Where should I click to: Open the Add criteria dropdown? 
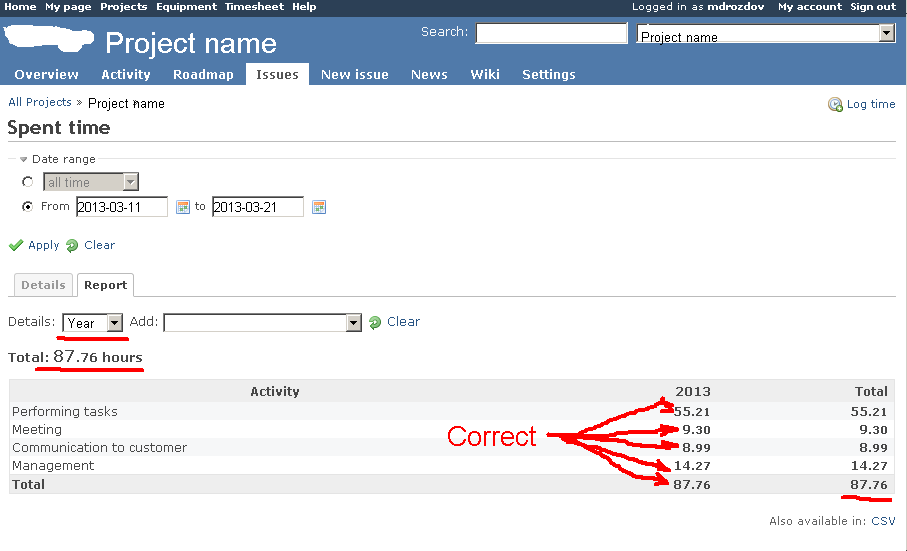coord(263,323)
